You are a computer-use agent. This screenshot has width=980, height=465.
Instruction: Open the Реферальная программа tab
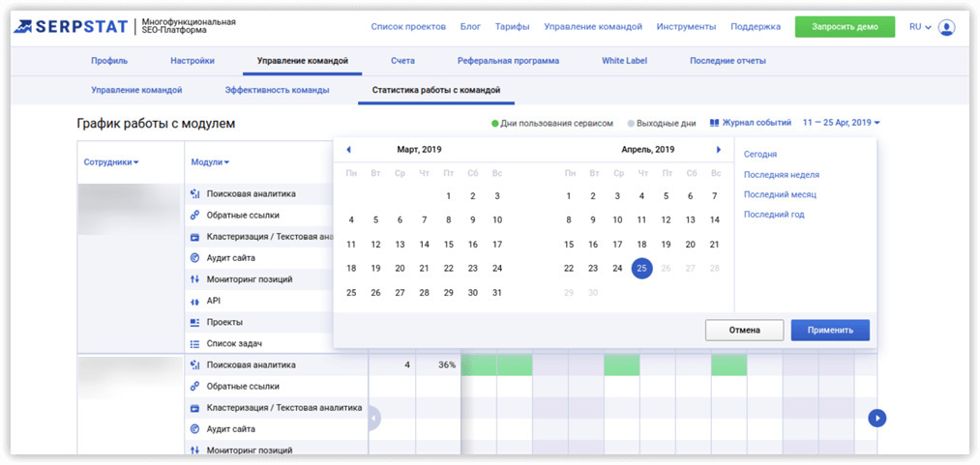(x=508, y=61)
